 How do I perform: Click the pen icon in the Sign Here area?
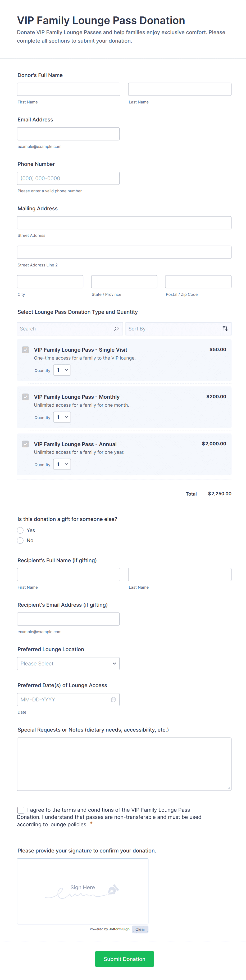[x=114, y=889]
